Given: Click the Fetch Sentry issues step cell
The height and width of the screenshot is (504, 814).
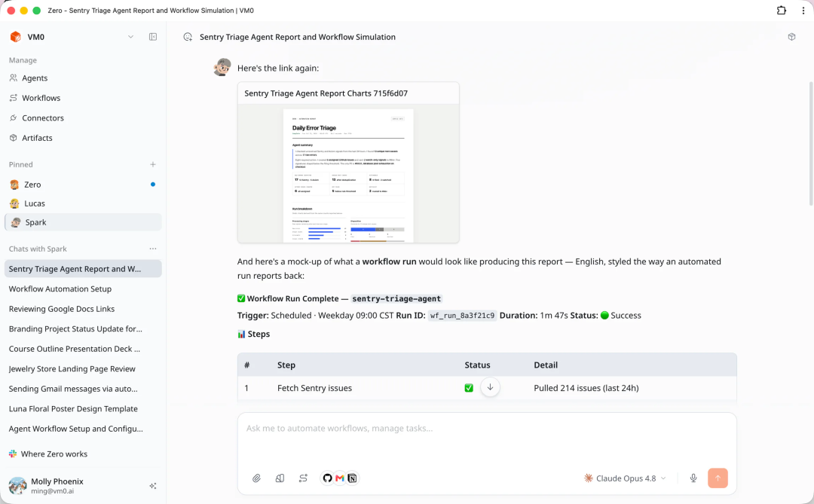Looking at the screenshot, I should (314, 388).
